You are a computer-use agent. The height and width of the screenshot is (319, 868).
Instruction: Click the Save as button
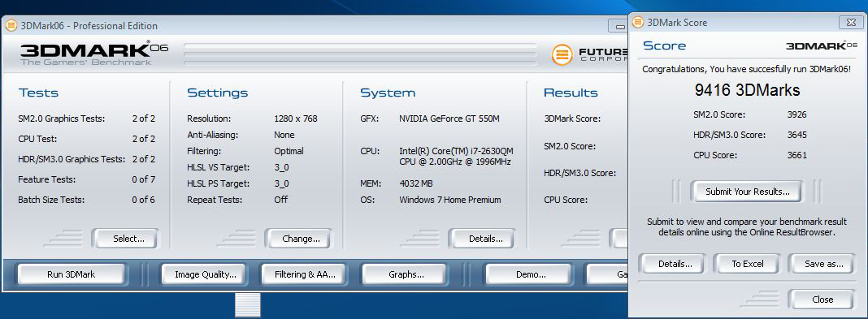click(x=822, y=264)
